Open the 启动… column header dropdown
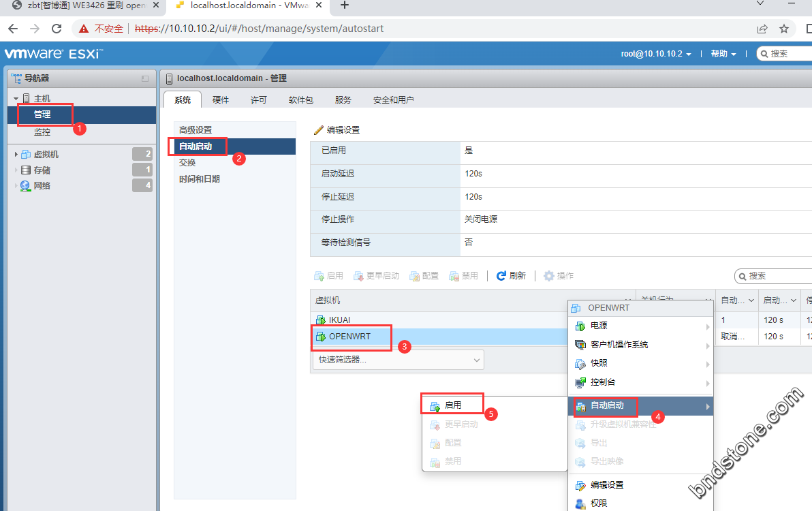 (793, 300)
